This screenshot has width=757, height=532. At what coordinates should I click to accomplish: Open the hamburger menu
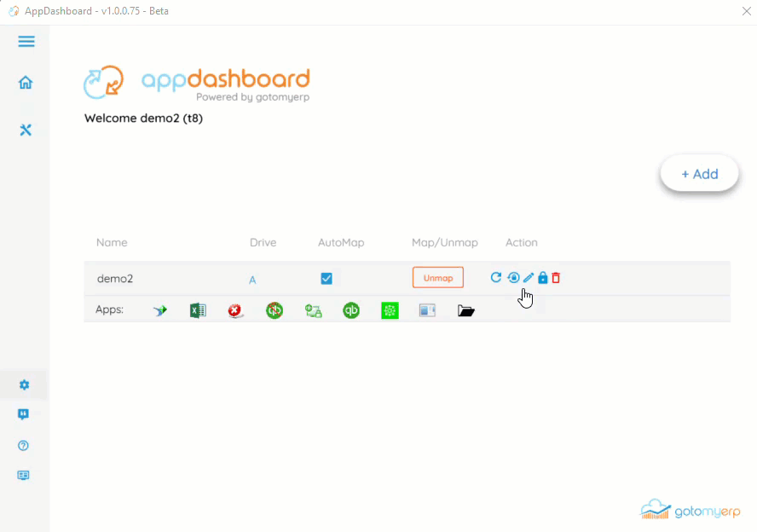pos(26,42)
